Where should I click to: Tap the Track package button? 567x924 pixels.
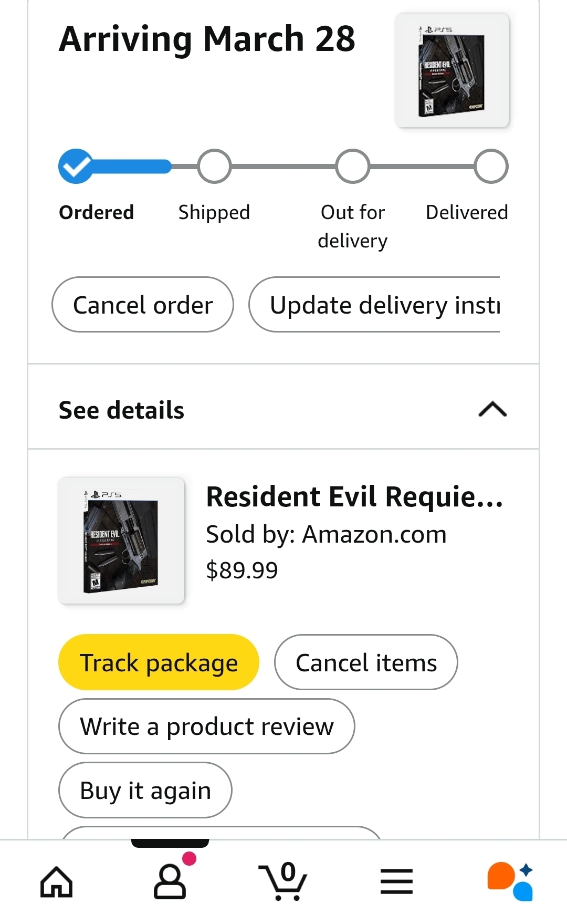pos(159,662)
